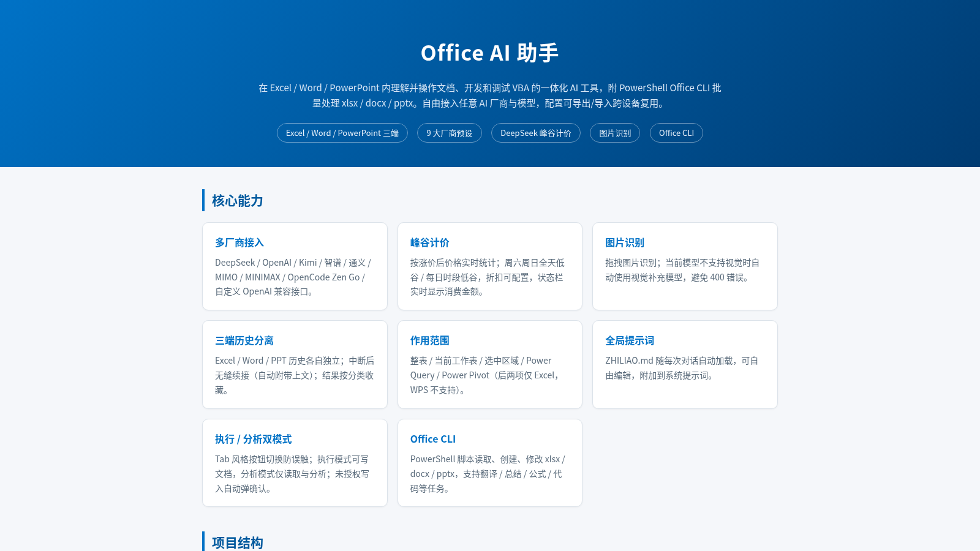The image size is (980, 551).
Task: Click description text starting "Excel / Word / PPT 历史"
Action: 295,375
